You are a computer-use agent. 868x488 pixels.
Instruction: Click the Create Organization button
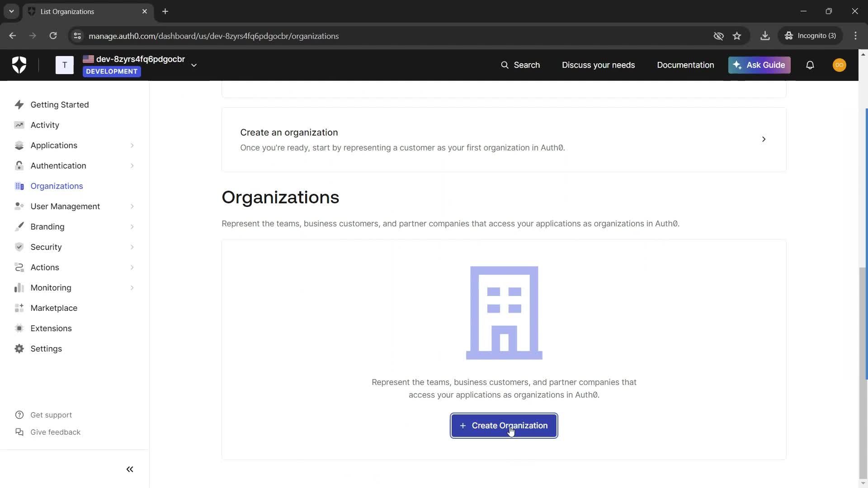[x=504, y=426]
